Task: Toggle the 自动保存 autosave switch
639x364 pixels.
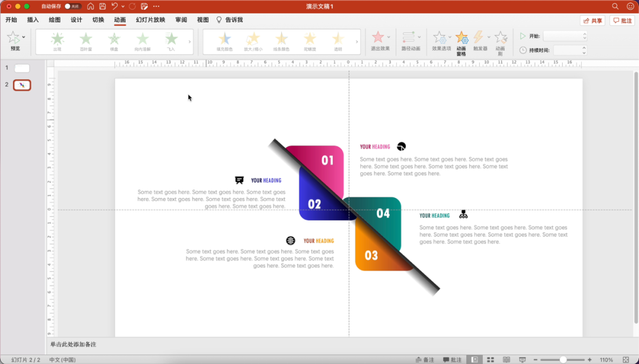Action: click(73, 6)
